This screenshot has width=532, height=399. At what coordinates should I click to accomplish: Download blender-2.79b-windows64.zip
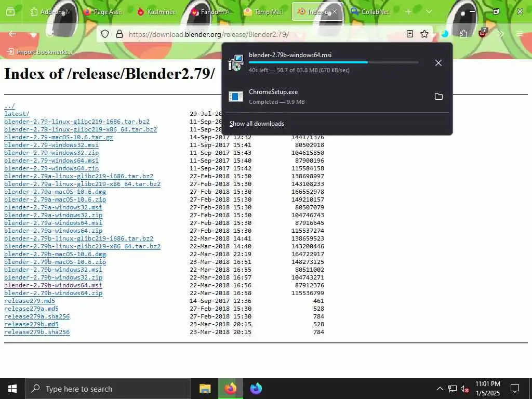(53, 293)
